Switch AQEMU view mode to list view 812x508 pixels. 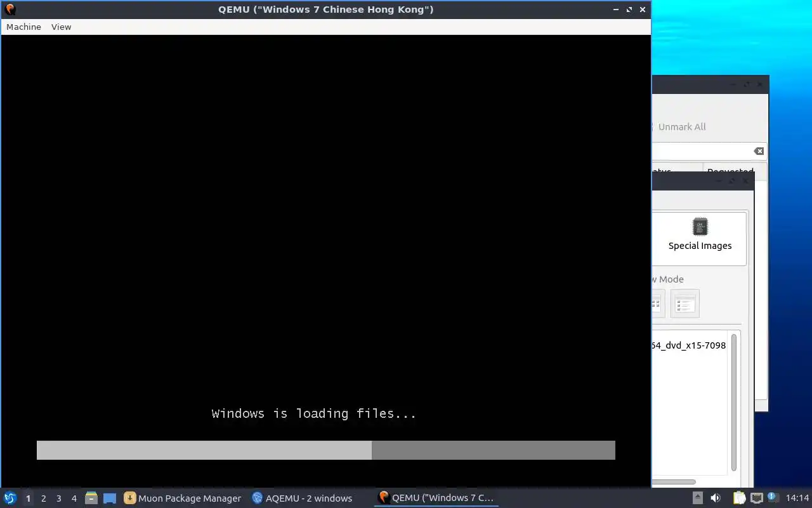point(684,304)
